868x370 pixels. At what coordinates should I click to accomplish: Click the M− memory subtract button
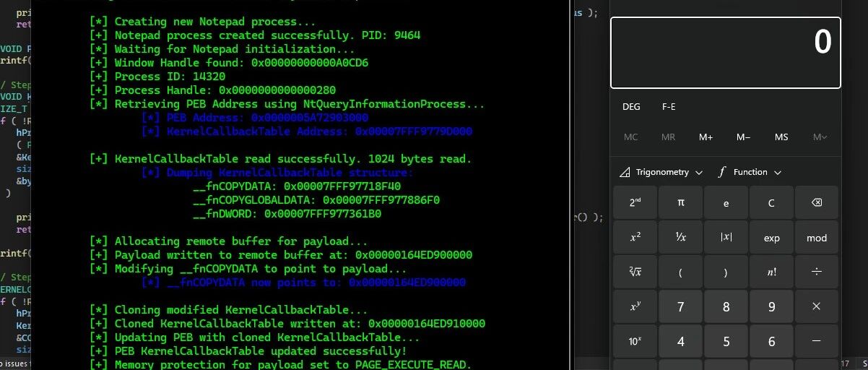pos(744,137)
